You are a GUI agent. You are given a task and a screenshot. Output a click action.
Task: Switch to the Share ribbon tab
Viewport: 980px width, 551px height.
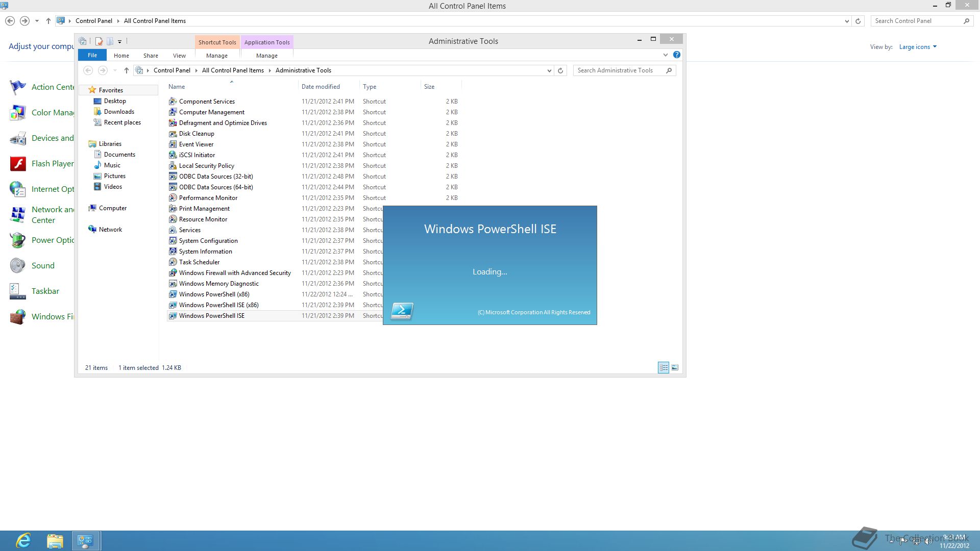151,56
